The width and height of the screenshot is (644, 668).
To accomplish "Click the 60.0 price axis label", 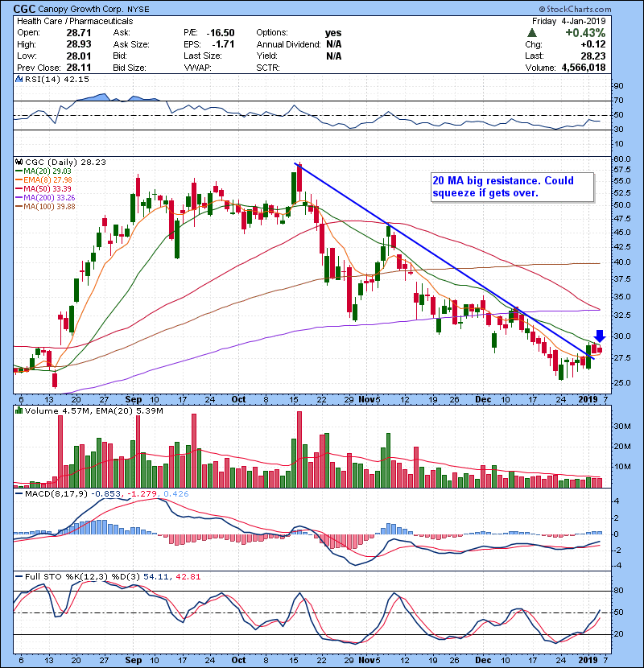I will point(621,159).
